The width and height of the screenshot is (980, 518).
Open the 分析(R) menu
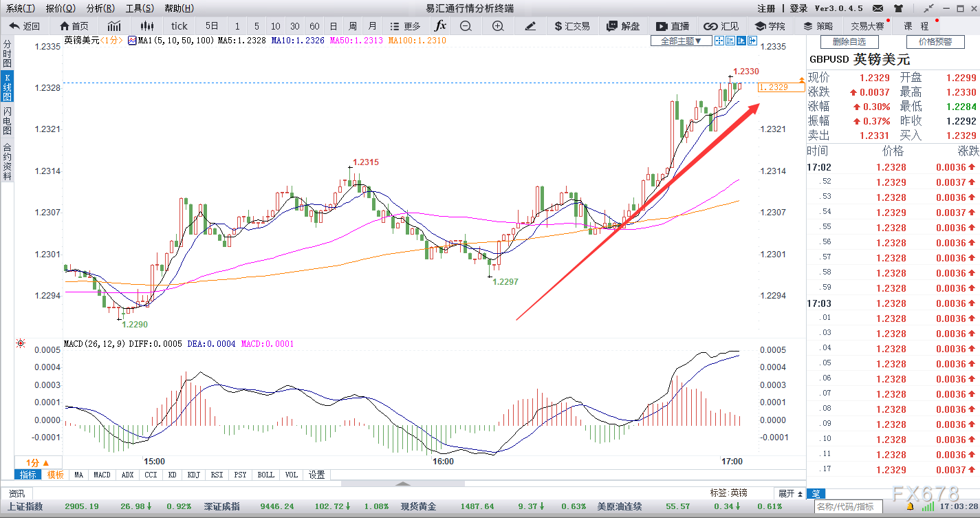[100, 8]
